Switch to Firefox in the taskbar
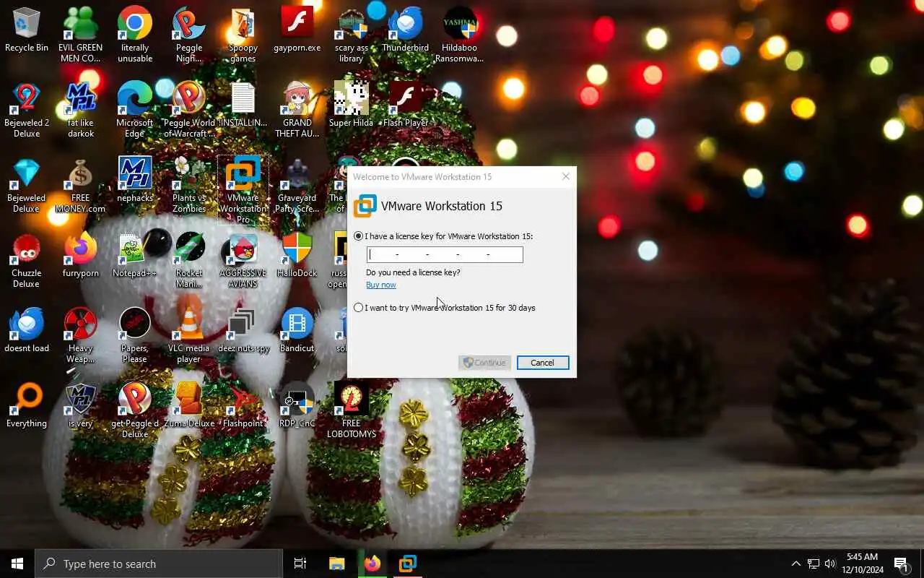 [x=372, y=564]
